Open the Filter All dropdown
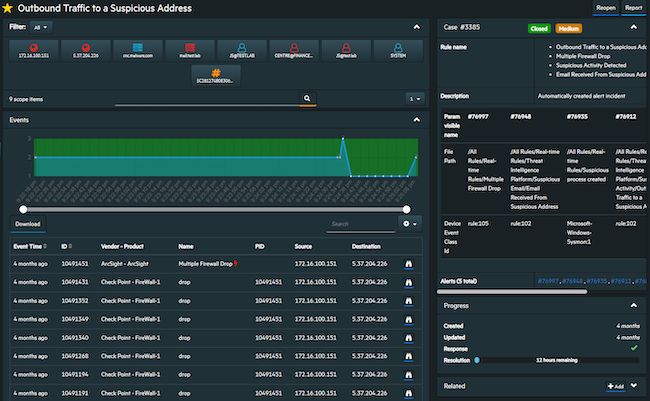The image size is (650, 401). pyautogui.click(x=42, y=27)
